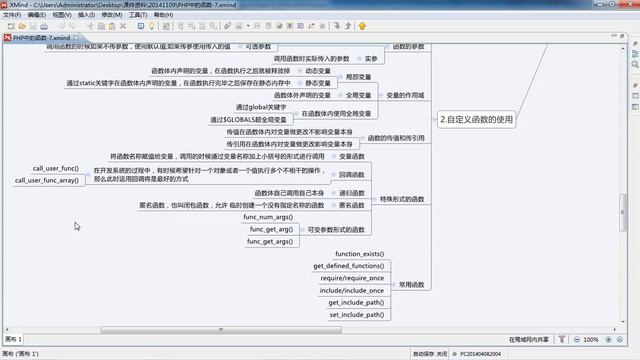Open the 视图(V) menu

coord(62,15)
